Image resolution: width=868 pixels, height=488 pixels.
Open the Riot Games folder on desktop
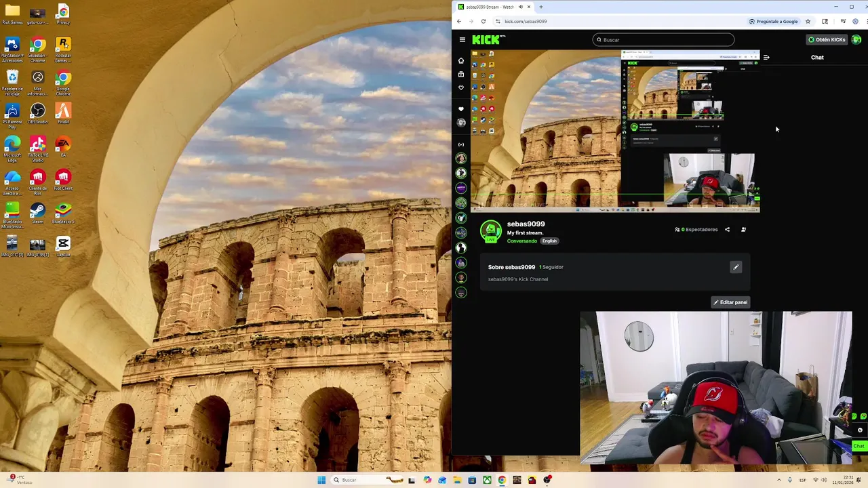point(12,14)
